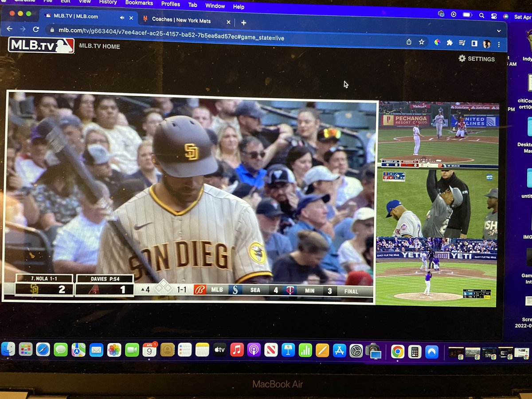
Task: Click the Now Playing icon in the menu bar
Action: 454,14
